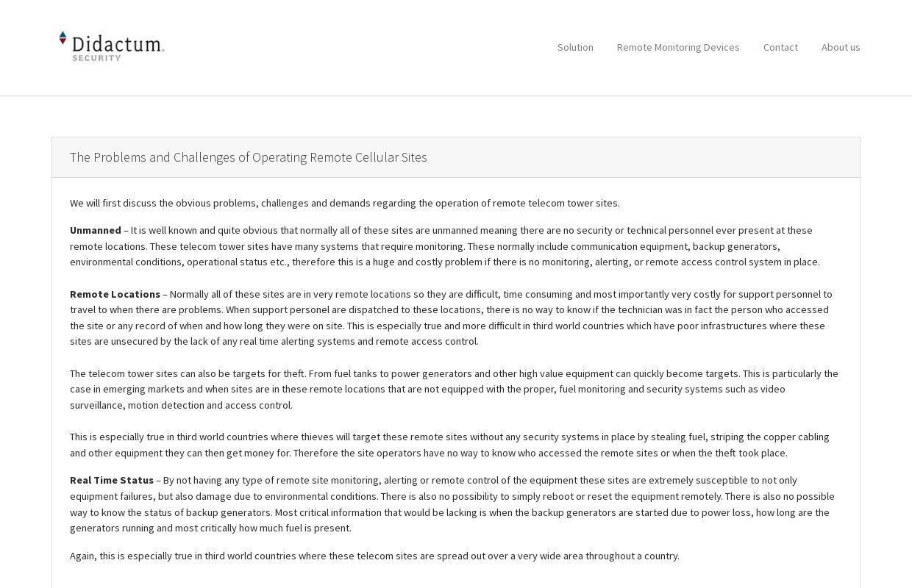Go to Remote Monitoring Devices page
Screen dimensions: 912x588
click(678, 47)
